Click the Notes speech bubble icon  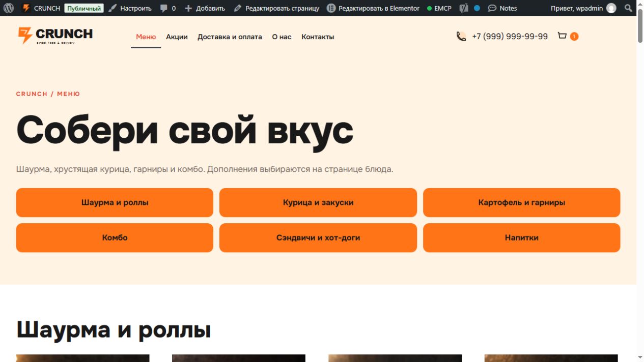tap(492, 8)
